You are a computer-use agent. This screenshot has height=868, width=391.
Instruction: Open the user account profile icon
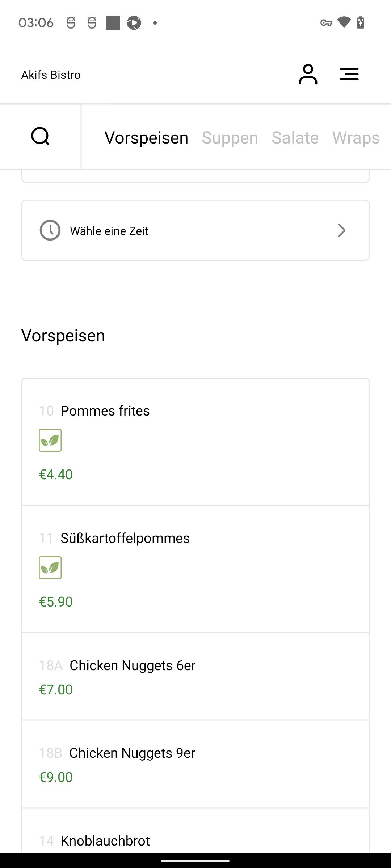tap(308, 74)
